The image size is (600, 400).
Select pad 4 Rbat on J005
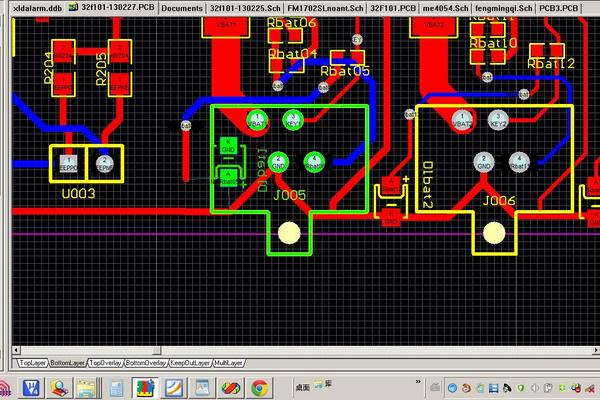pos(314,162)
